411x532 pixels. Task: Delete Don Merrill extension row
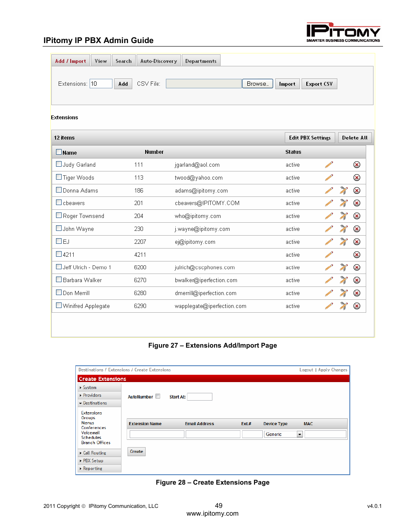tap(357, 293)
